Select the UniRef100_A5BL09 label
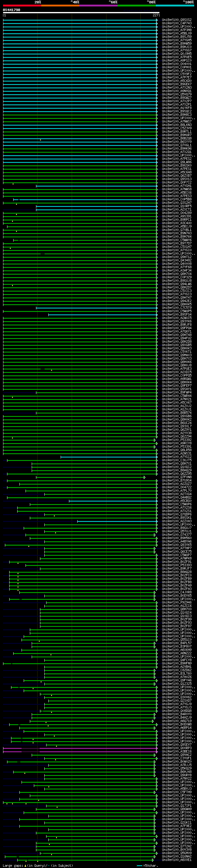Viewport: 197px width, 868px height. [x=177, y=33]
